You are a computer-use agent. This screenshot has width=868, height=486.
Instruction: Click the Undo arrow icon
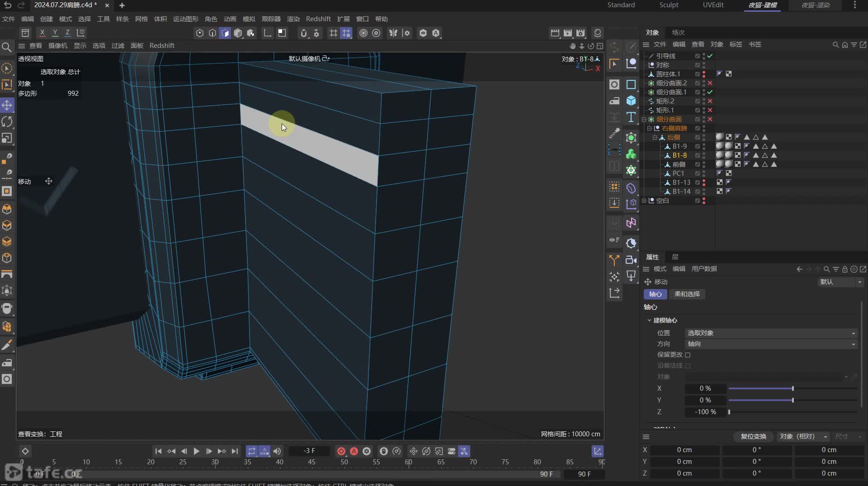8,5
